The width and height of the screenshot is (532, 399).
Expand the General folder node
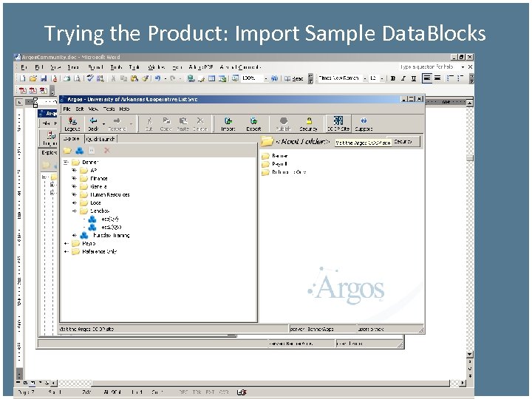click(75, 187)
